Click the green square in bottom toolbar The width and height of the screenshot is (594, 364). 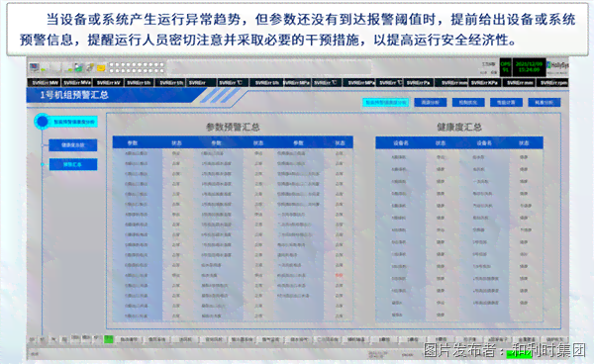point(109,339)
